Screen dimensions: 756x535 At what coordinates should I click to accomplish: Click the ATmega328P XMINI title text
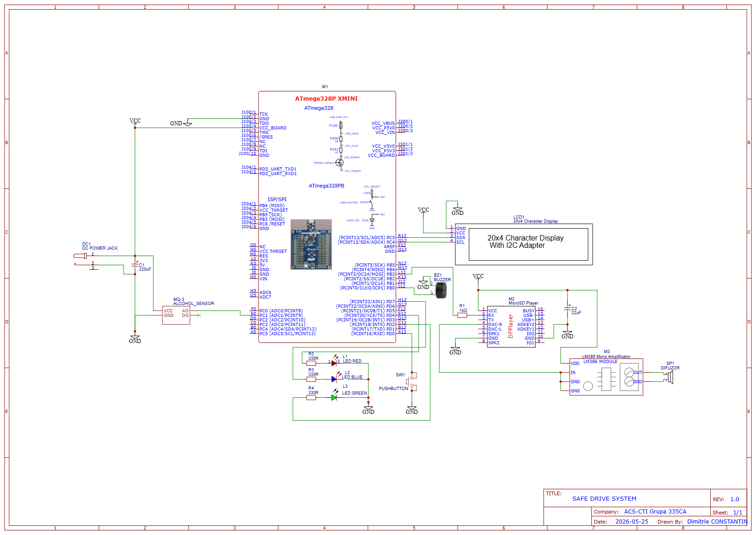326,99
